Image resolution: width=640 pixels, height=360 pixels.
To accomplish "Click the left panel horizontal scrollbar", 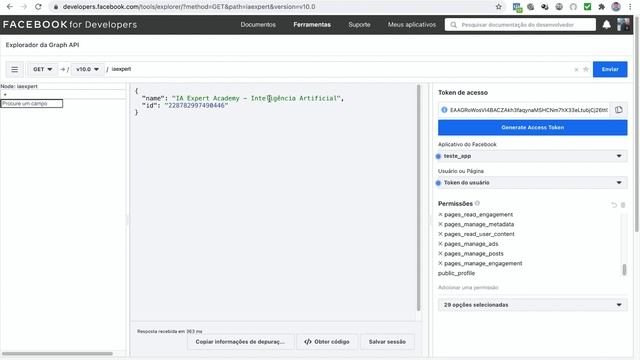I will click(57, 353).
